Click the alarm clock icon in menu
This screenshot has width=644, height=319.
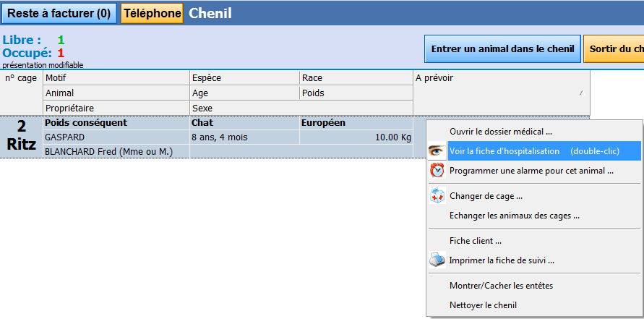437,171
